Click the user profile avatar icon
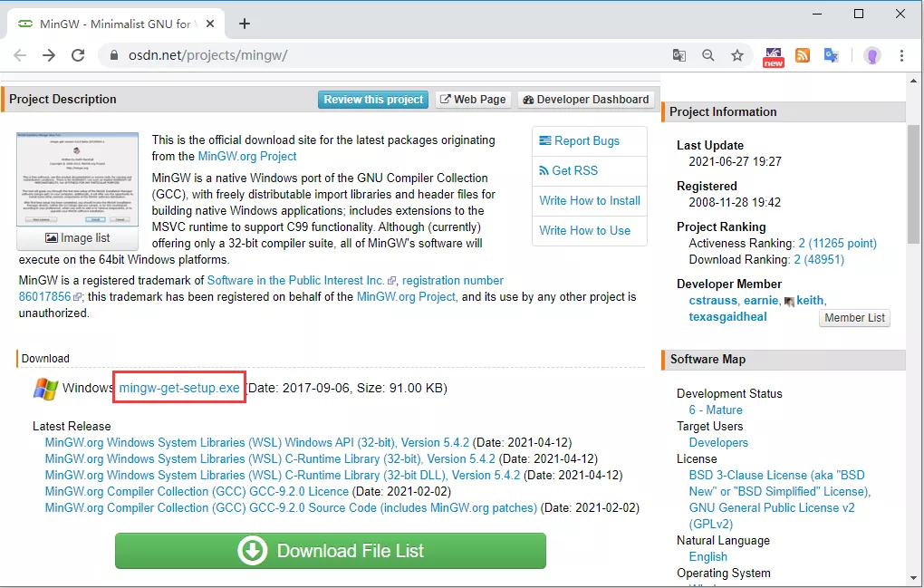The height and width of the screenshot is (588, 924). coord(872,55)
